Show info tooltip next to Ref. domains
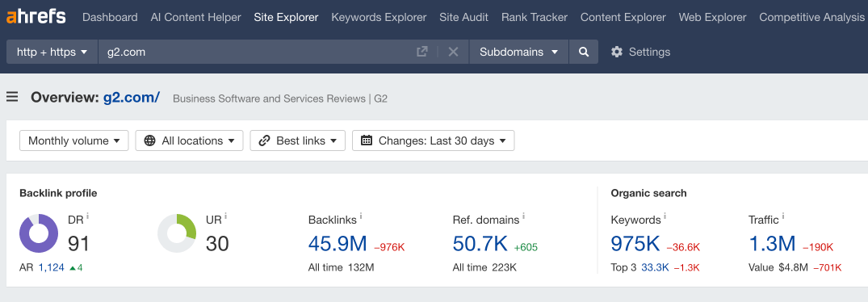Screen dimensions: 868x302 524,216
